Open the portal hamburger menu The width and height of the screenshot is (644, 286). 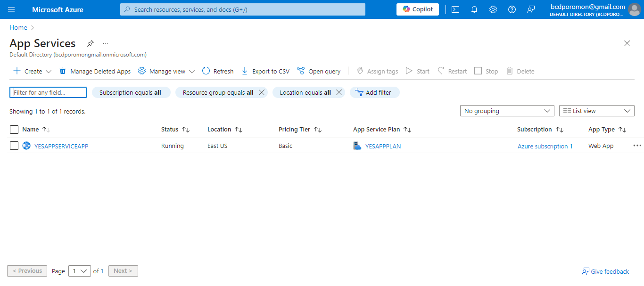[x=11, y=9]
